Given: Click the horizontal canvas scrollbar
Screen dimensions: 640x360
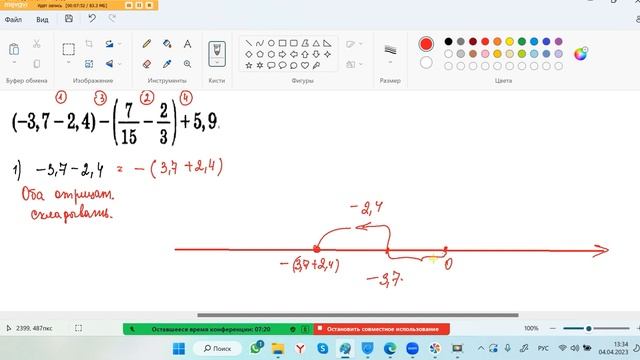Looking at the screenshot, I should (x=358, y=315).
